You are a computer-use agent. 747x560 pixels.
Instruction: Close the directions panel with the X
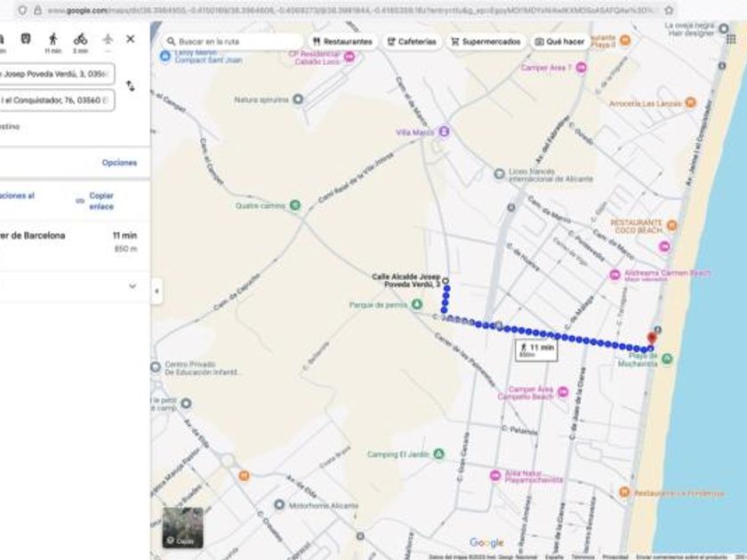pos(130,39)
